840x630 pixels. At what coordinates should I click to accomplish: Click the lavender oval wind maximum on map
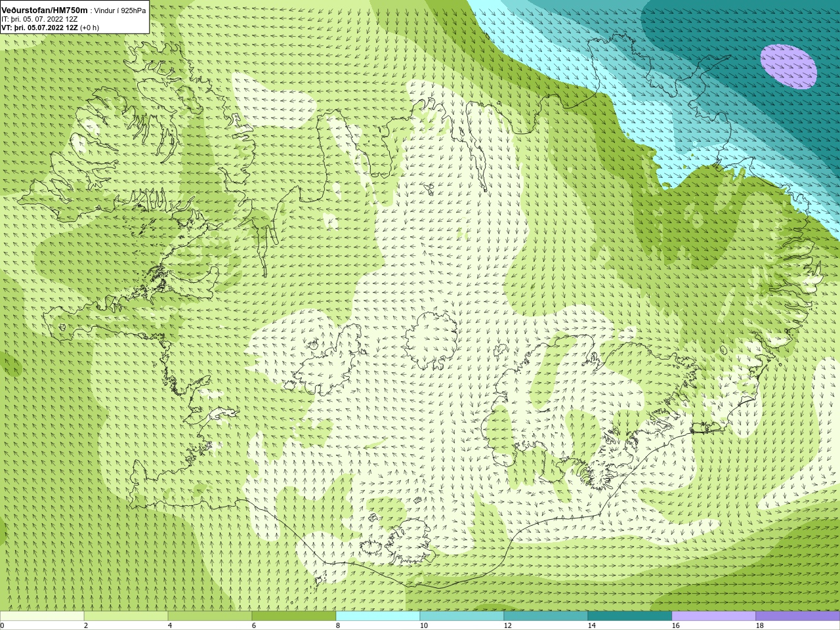pyautogui.click(x=788, y=66)
